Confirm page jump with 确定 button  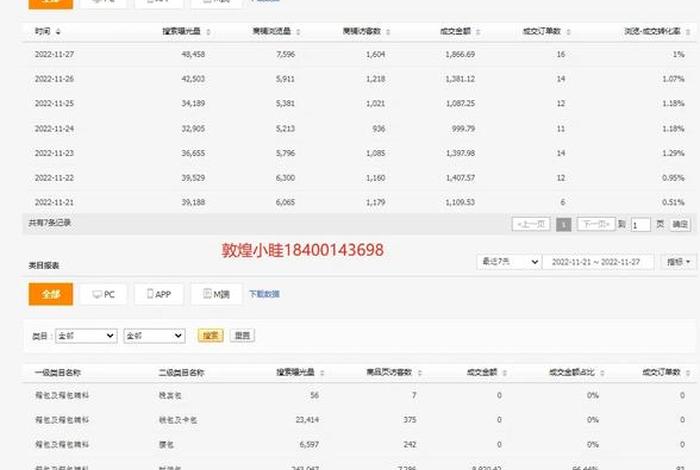680,225
